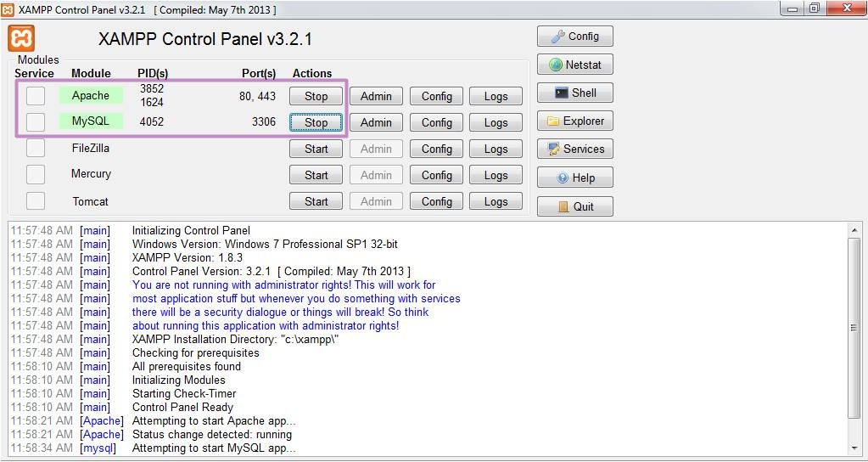This screenshot has height=462, width=868.
Task: Open Help with the question mark icon
Action: [x=574, y=178]
